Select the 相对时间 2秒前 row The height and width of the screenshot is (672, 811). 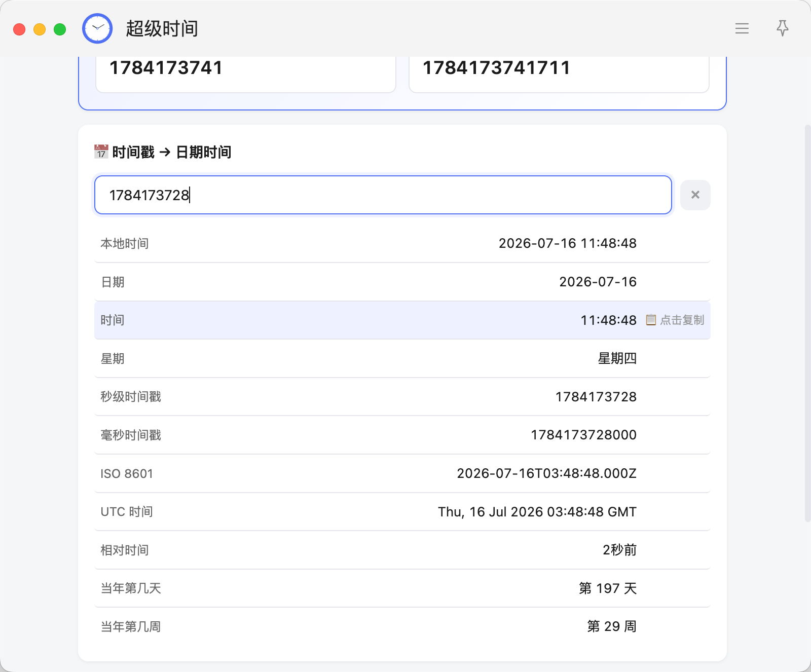(x=402, y=550)
